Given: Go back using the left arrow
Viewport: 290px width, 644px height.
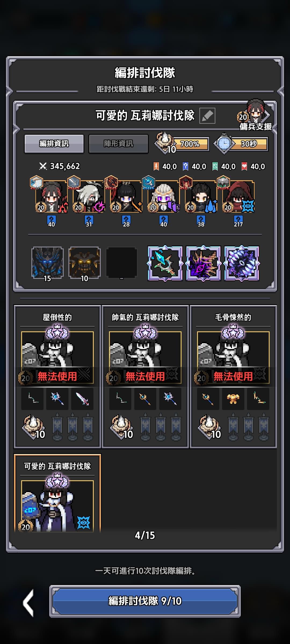Looking at the screenshot, I should [29, 603].
